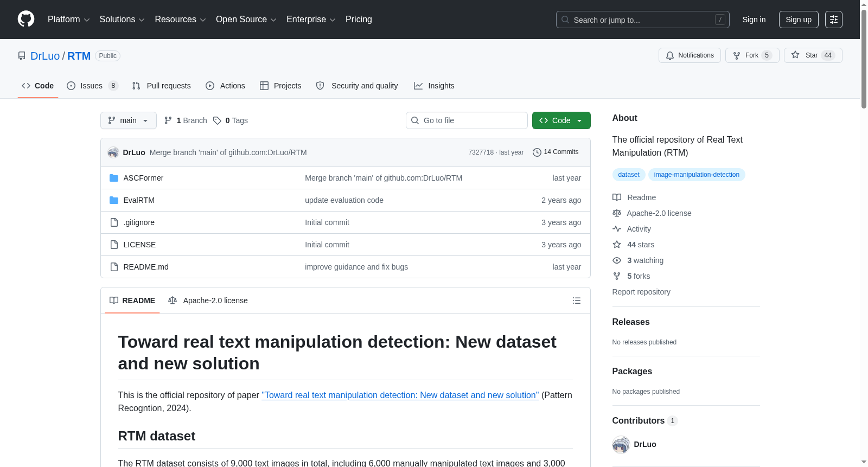Click the Sign up button
Image resolution: width=868 pixels, height=467 pixels.
(x=799, y=20)
